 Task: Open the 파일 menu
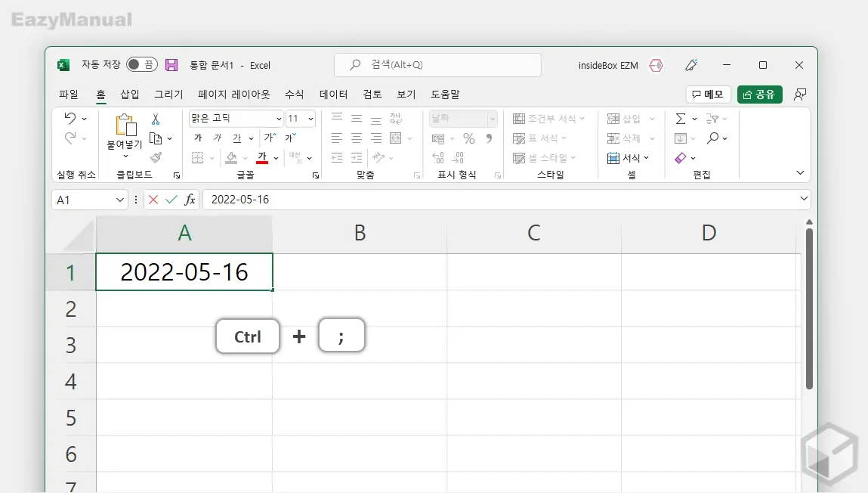(x=67, y=94)
